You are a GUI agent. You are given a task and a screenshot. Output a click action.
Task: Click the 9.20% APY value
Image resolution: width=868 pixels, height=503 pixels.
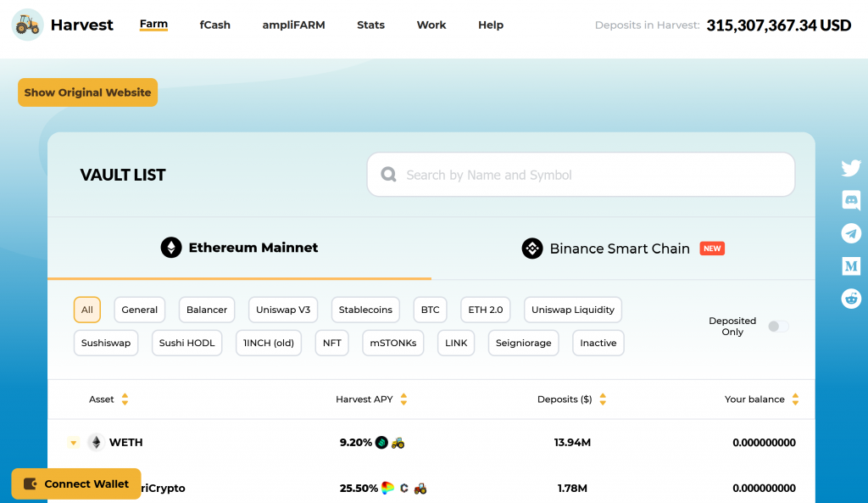tap(355, 443)
